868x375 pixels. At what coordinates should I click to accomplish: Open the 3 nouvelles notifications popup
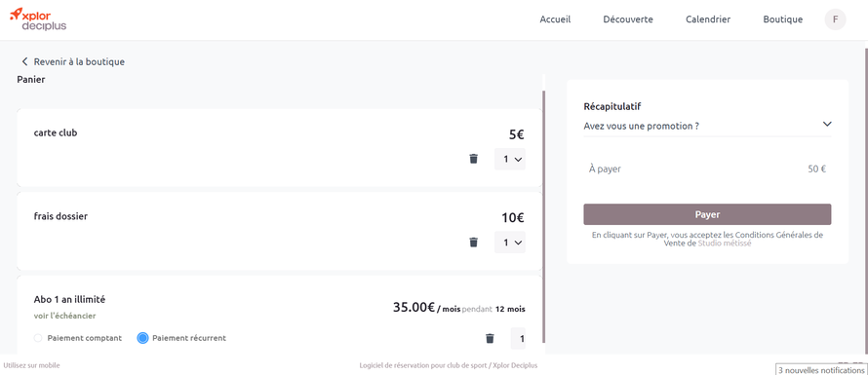point(821,369)
